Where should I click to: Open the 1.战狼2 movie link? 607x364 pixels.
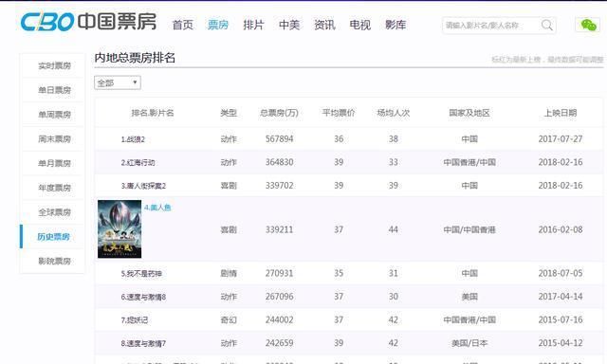133,139
